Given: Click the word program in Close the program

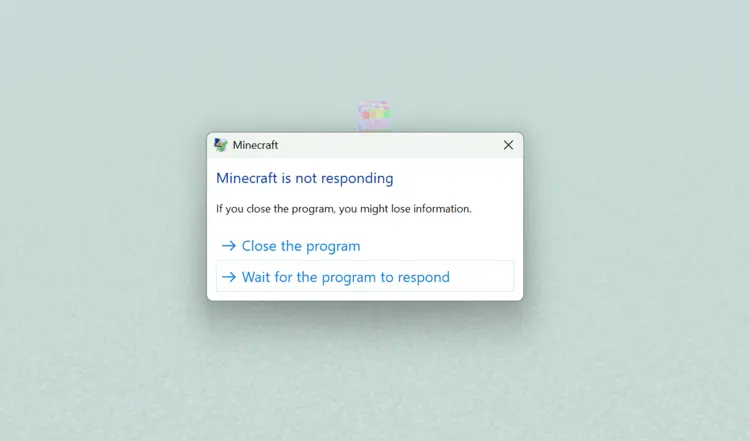Looking at the screenshot, I should [333, 246].
